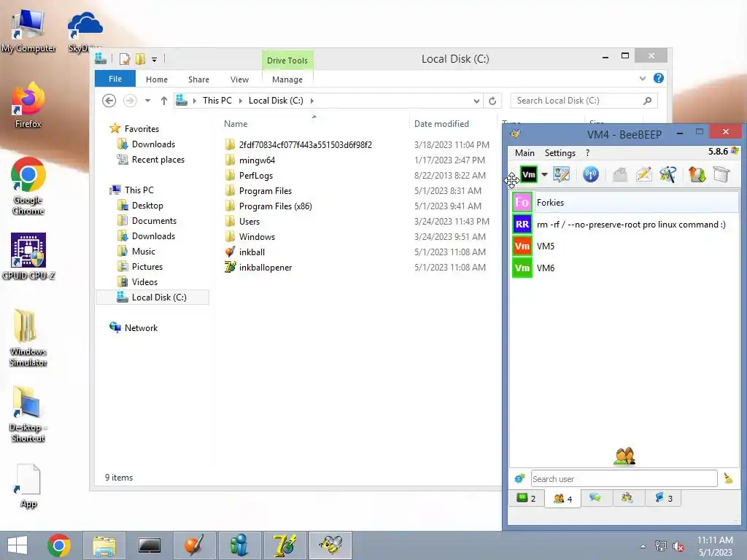Image resolution: width=747 pixels, height=560 pixels.
Task: Expand the ribbon with the chevron arrow
Action: click(643, 79)
